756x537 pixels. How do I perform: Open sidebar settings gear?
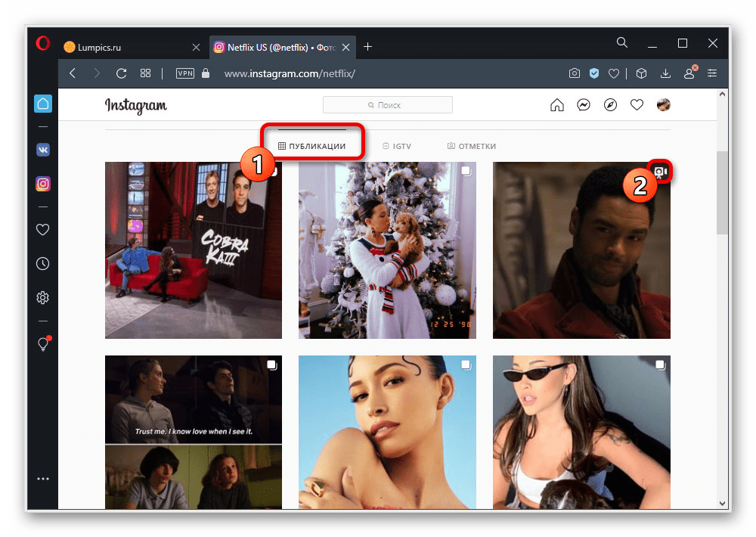click(43, 298)
